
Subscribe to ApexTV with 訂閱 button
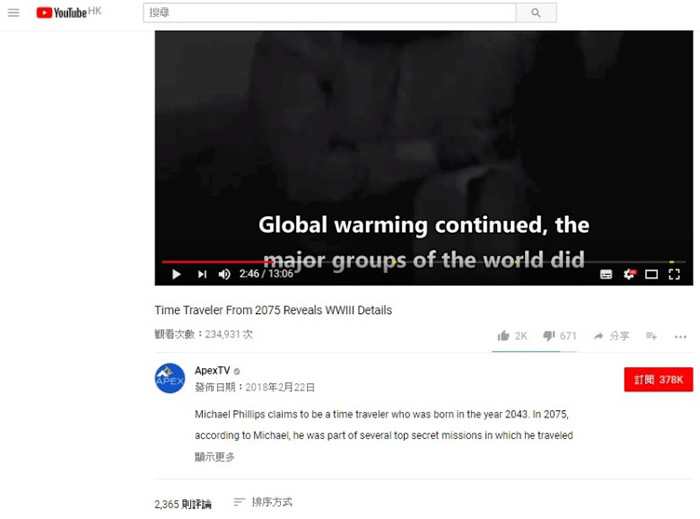point(658,379)
